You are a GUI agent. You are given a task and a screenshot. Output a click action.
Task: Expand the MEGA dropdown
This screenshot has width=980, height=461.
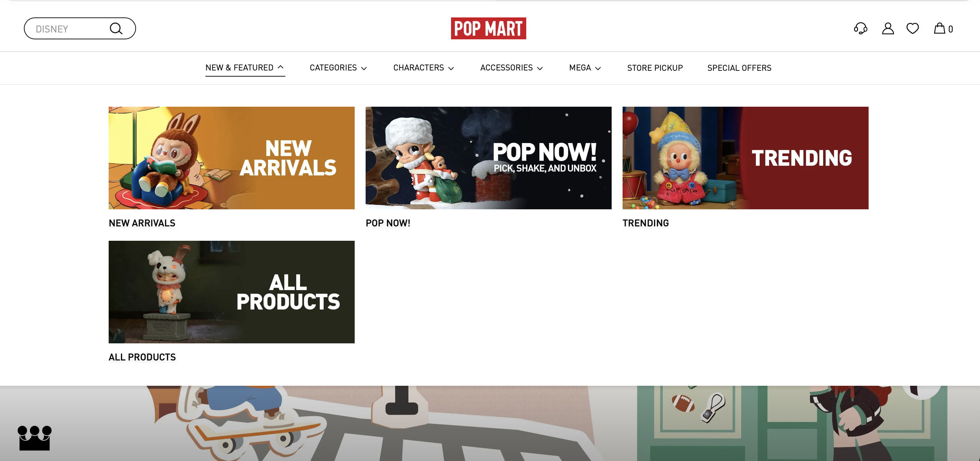[585, 68]
